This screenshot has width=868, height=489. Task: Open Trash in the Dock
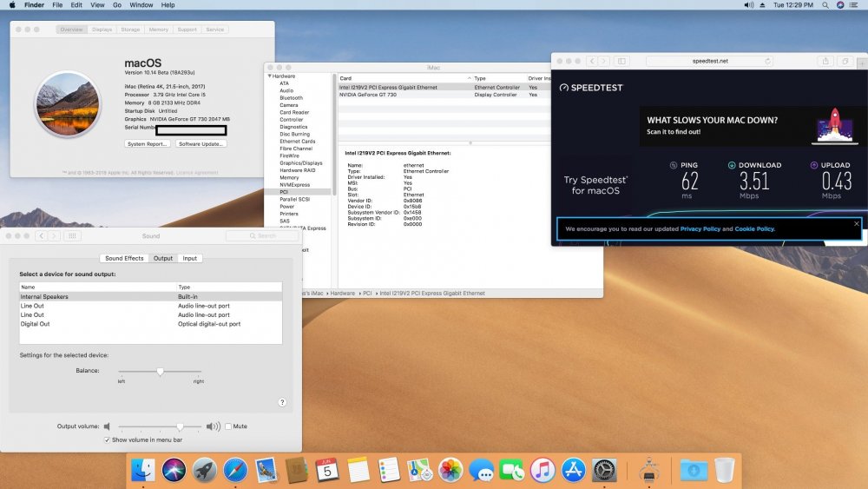coord(724,470)
